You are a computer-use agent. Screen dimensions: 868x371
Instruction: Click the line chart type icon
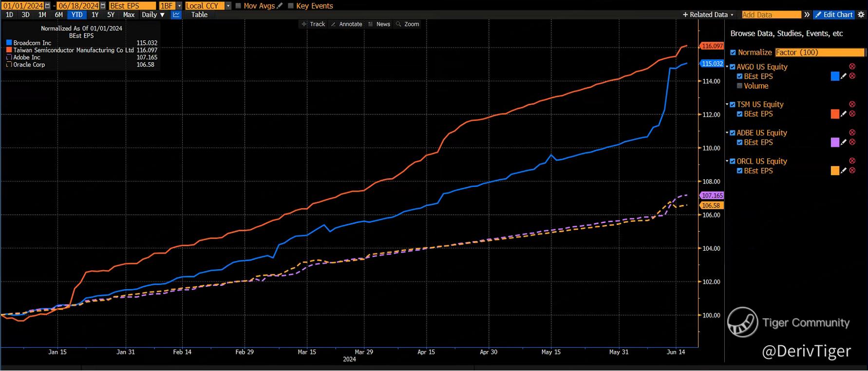(x=176, y=15)
